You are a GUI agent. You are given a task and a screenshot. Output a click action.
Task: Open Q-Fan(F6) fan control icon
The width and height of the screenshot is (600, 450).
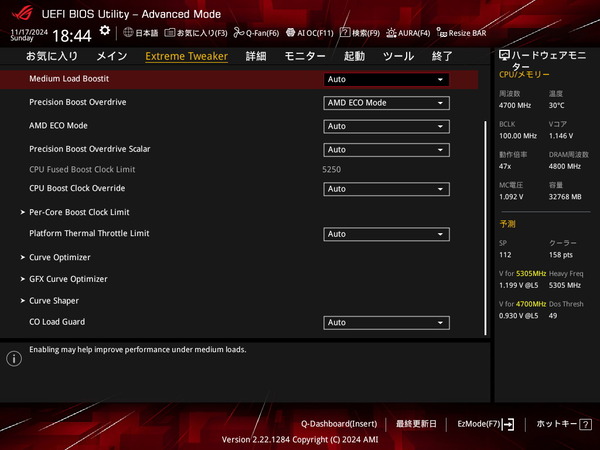pyautogui.click(x=239, y=33)
